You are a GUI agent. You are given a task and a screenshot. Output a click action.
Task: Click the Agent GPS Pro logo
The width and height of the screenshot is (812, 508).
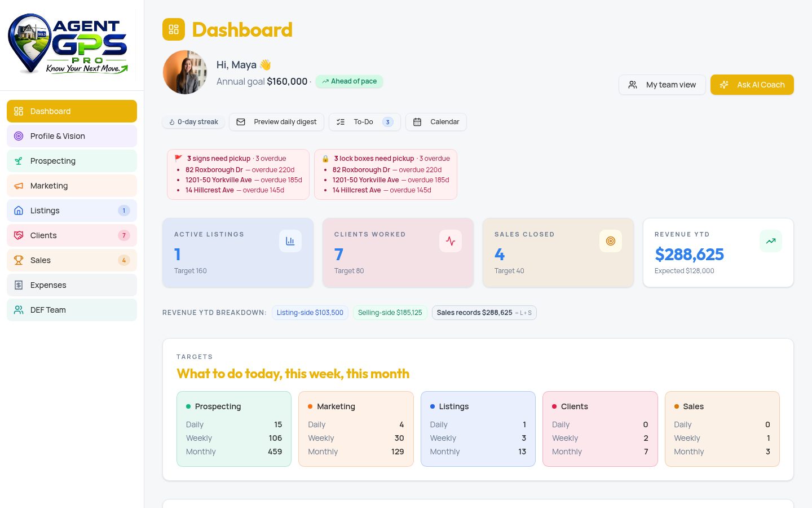[x=68, y=44]
